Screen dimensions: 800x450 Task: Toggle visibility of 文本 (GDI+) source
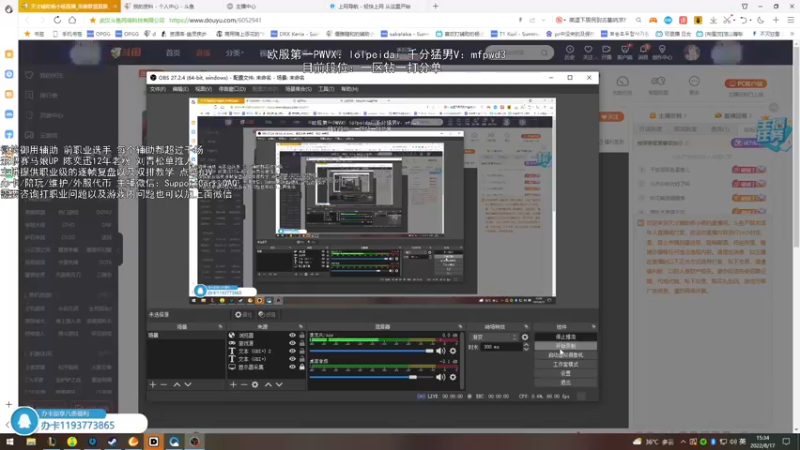[x=292, y=359]
